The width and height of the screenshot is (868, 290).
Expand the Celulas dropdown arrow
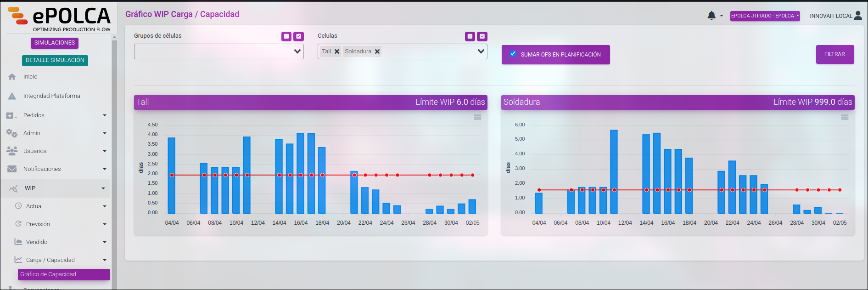481,51
